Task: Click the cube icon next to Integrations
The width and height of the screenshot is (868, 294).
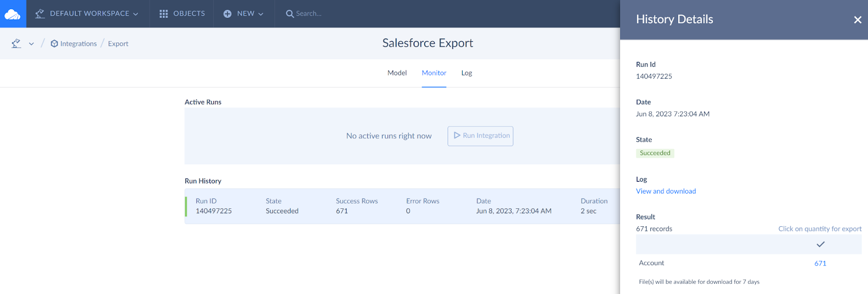Action: pos(54,43)
